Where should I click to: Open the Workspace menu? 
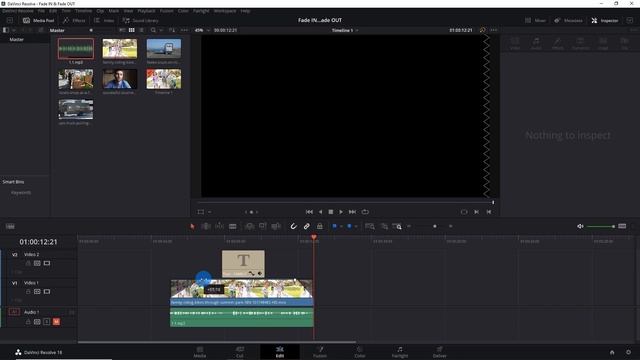coord(225,11)
